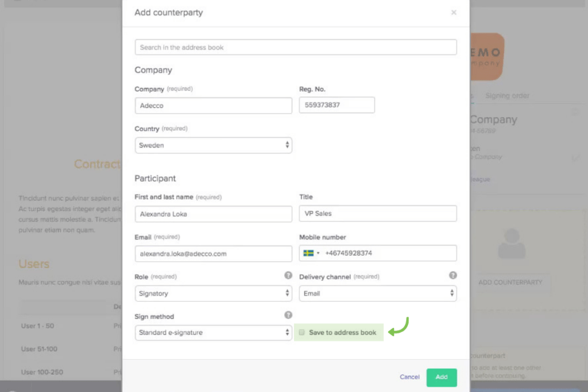Edit the Email field
The height and width of the screenshot is (392, 588).
213,254
